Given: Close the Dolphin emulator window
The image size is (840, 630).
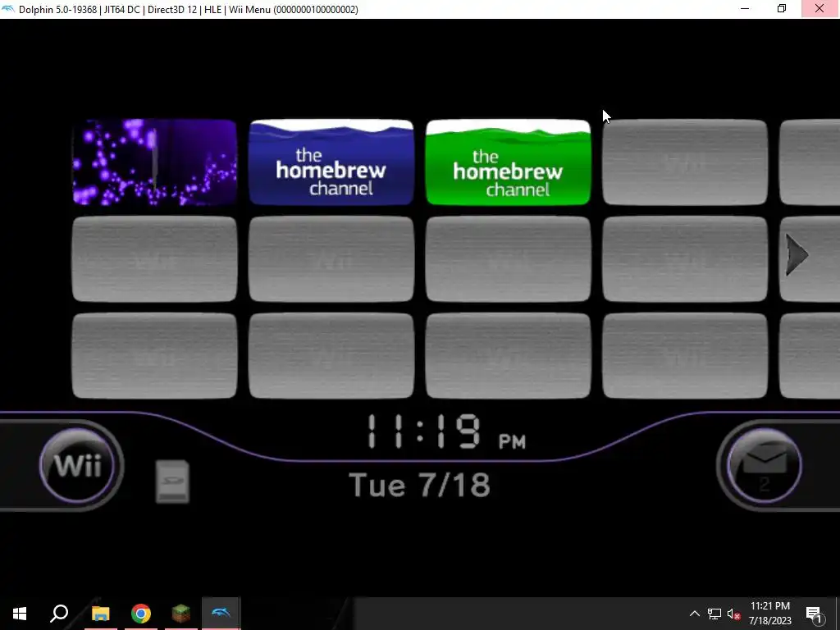Looking at the screenshot, I should pos(819,8).
